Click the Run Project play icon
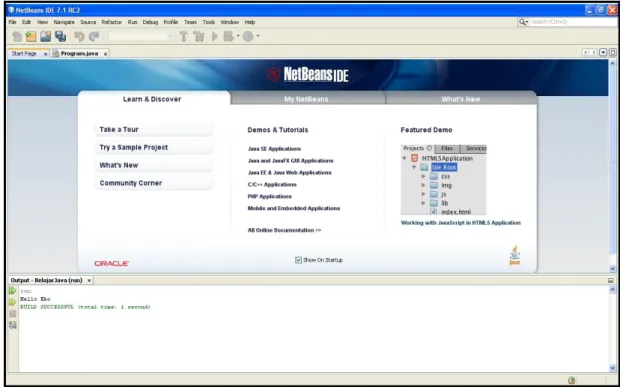 click(x=215, y=36)
